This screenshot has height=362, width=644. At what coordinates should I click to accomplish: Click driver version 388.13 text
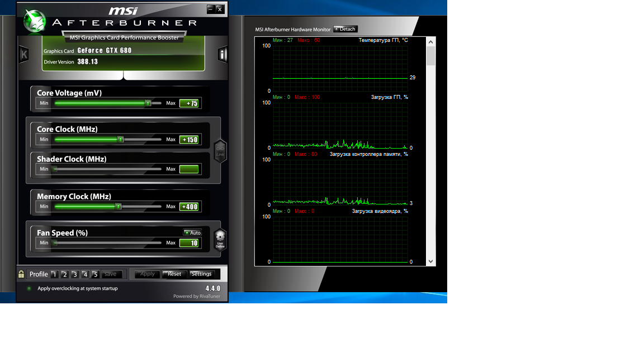pos(87,61)
